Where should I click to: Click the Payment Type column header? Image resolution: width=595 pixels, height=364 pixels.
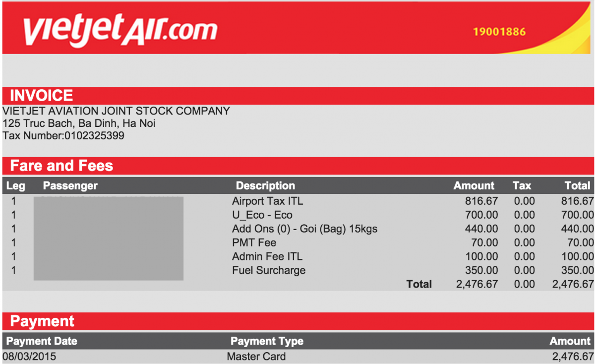[x=267, y=341]
